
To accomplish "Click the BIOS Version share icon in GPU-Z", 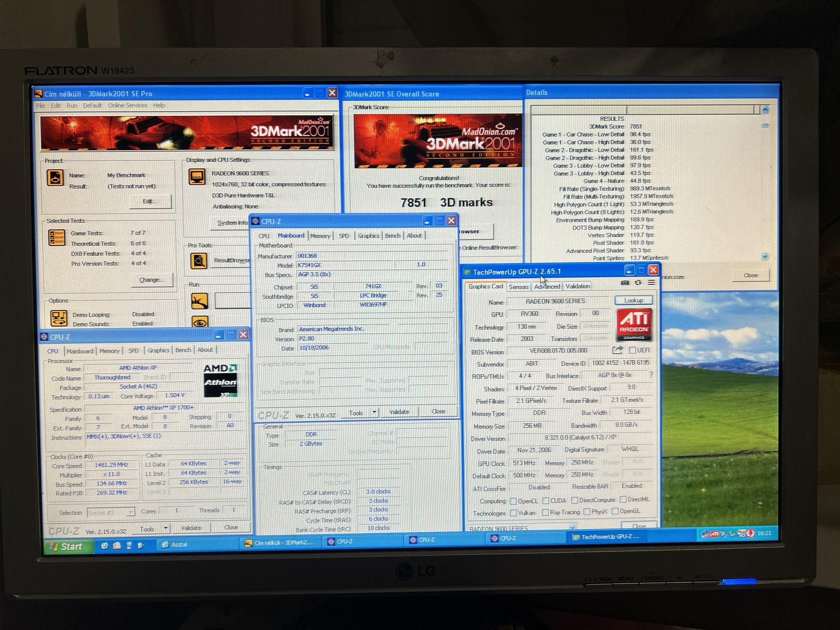I will 617,350.
